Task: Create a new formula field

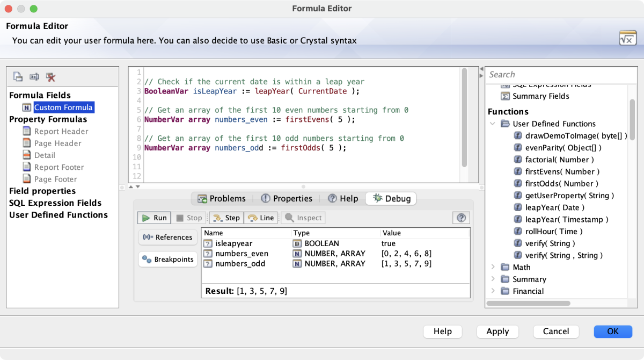Action: pyautogui.click(x=17, y=76)
